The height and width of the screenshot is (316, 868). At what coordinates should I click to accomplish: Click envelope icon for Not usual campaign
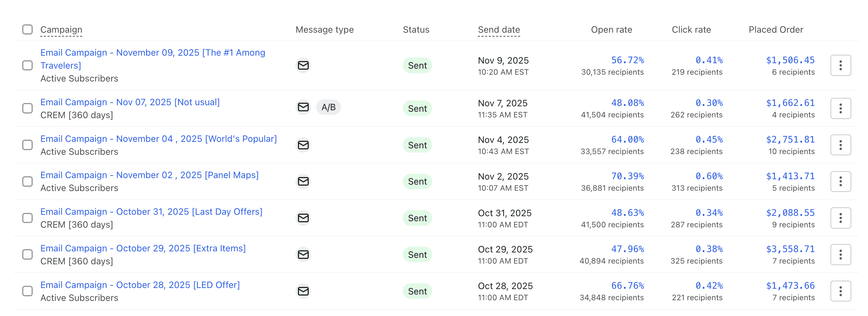(303, 107)
